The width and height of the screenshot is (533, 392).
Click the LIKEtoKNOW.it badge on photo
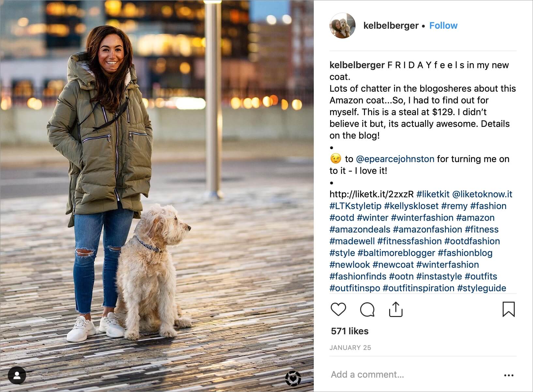tap(293, 378)
